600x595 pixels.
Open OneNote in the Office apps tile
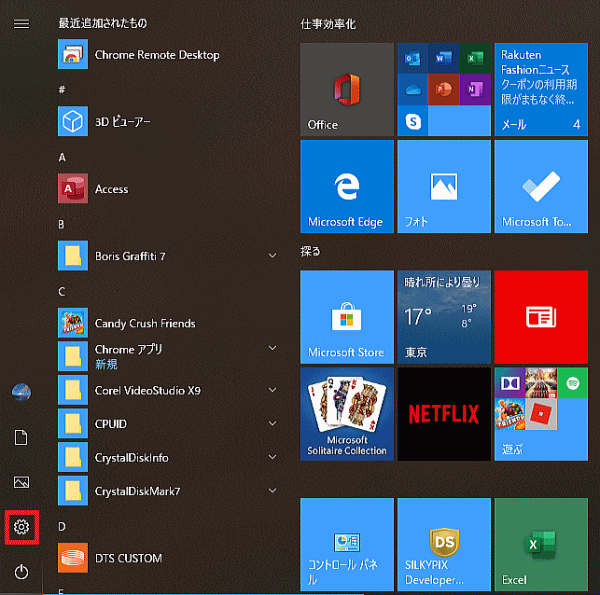(x=475, y=90)
